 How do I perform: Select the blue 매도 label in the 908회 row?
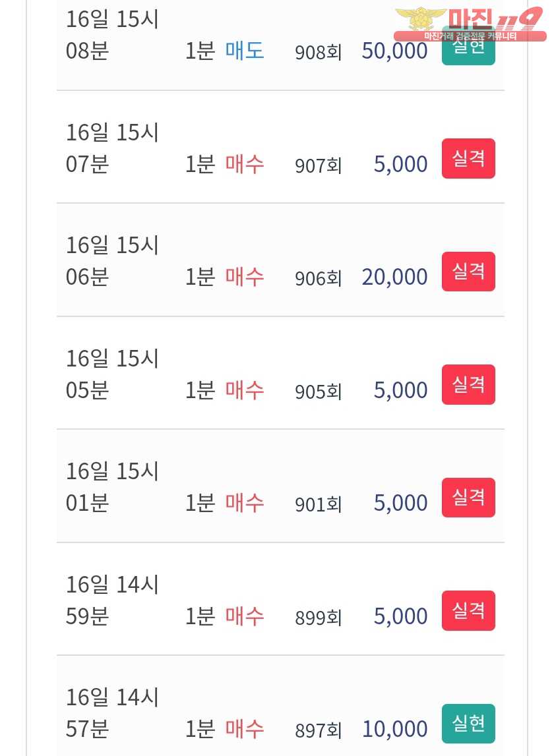pos(245,51)
